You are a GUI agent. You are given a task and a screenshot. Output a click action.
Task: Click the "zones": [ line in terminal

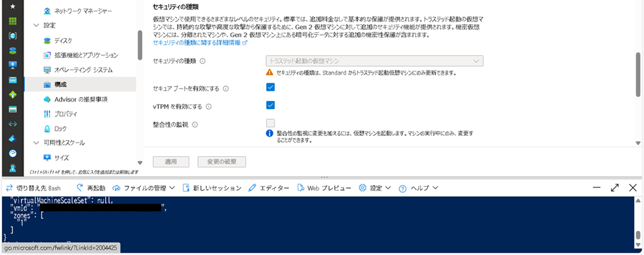(26, 215)
